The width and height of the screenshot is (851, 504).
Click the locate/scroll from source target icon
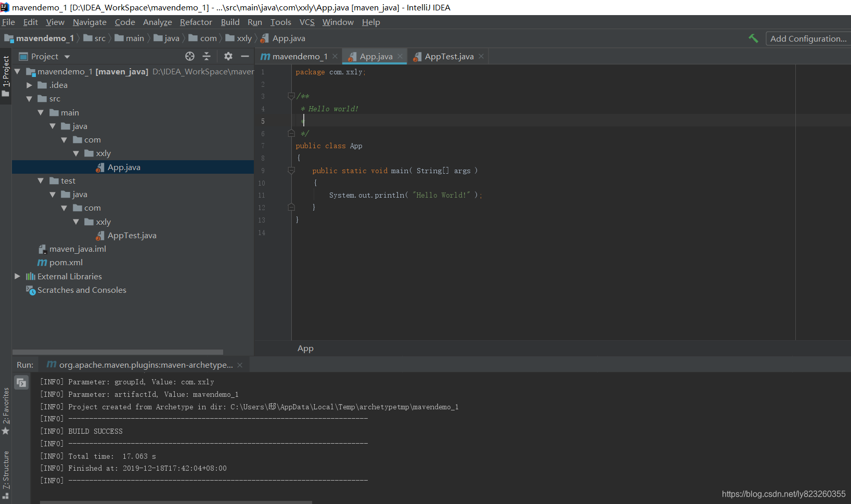(190, 56)
